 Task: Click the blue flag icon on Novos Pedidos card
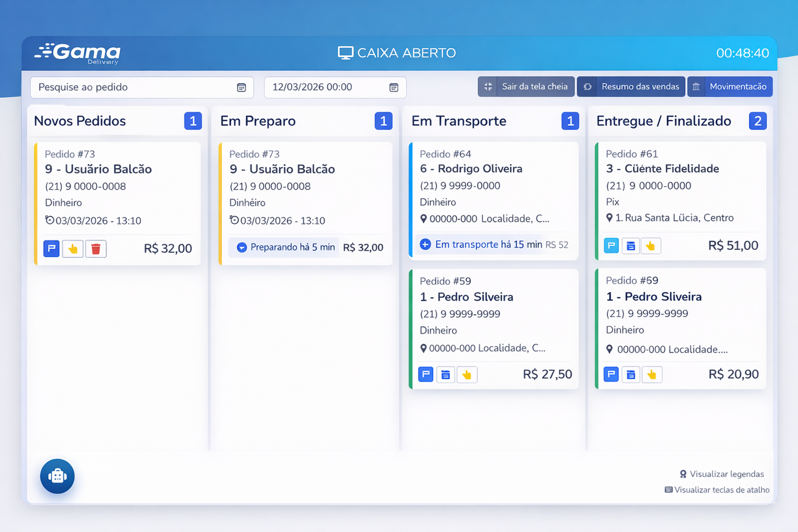point(51,249)
